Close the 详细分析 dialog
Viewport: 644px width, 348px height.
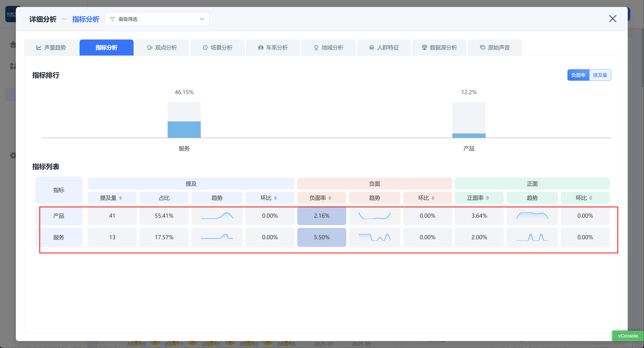click(612, 19)
